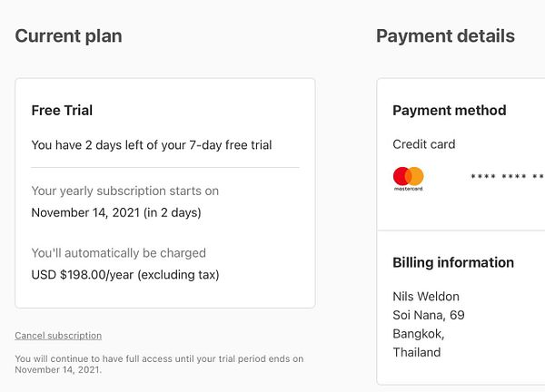
Task: Select the Payment details heading
Action: click(x=445, y=36)
